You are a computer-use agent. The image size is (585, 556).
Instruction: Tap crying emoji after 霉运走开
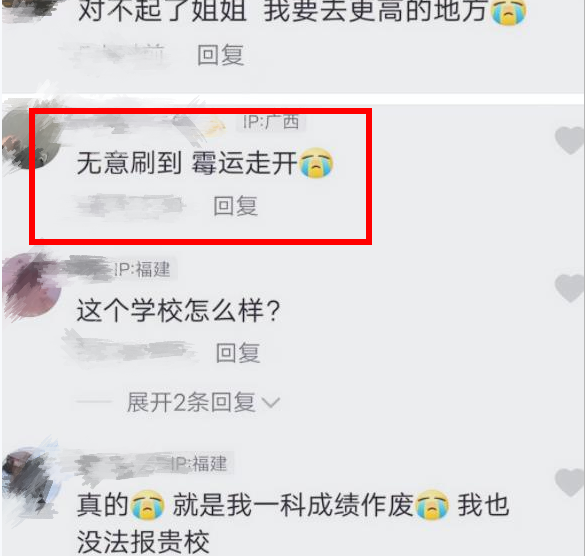coord(316,163)
